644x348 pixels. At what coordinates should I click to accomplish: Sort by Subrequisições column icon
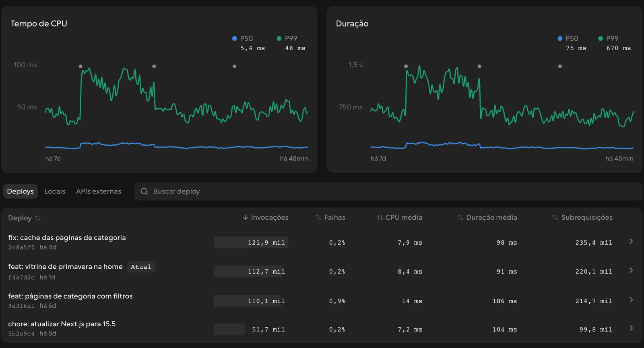(555, 218)
